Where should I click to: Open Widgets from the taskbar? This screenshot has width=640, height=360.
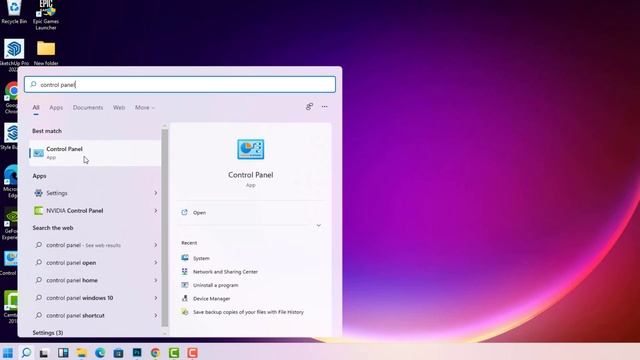[x=63, y=353]
